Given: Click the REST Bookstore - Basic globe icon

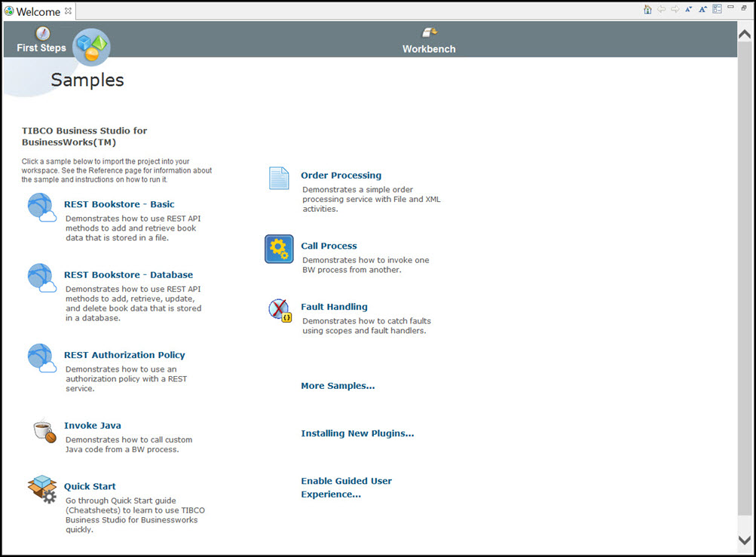Looking at the screenshot, I should point(41,207).
